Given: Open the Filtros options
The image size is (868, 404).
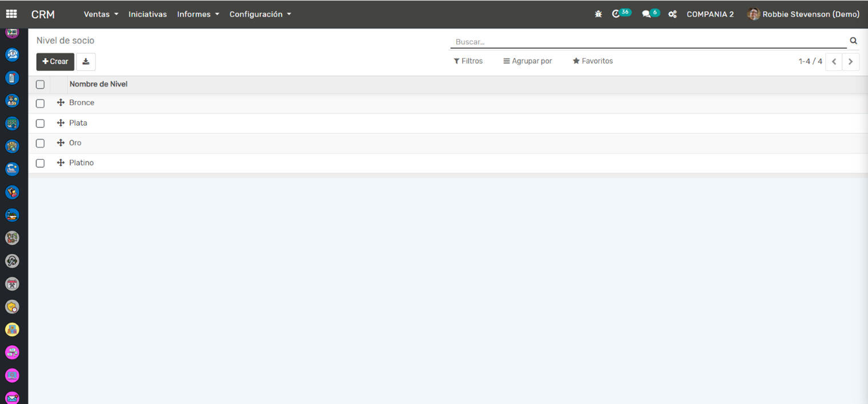Looking at the screenshot, I should [x=468, y=61].
